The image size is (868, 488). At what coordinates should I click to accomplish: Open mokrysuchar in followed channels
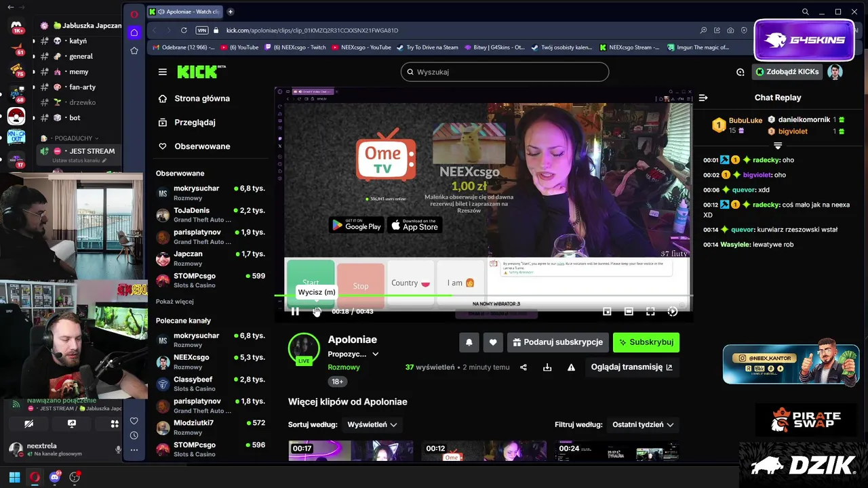click(210, 192)
